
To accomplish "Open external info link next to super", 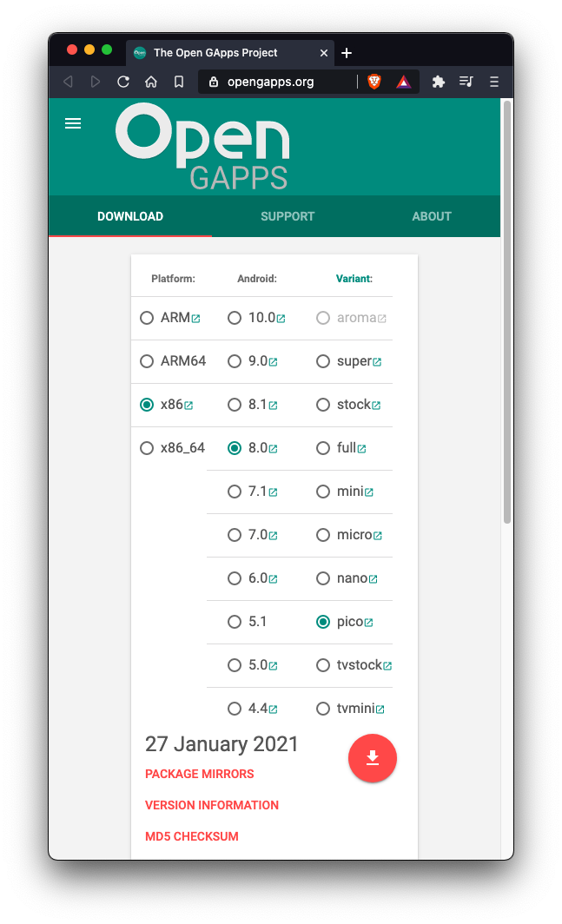I will click(378, 362).
